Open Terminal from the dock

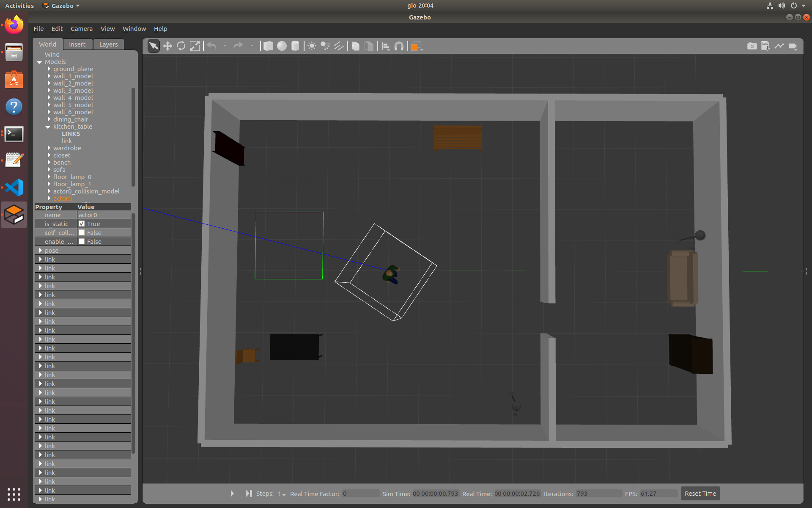coord(14,134)
